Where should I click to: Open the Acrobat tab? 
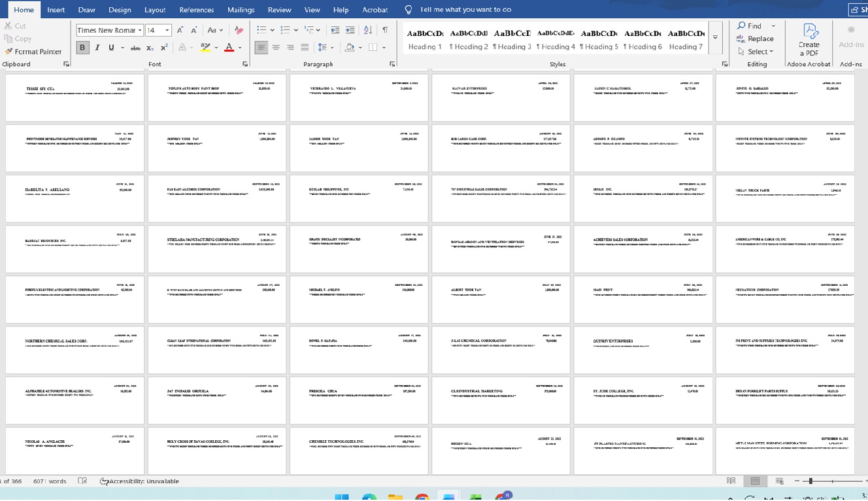[375, 10]
